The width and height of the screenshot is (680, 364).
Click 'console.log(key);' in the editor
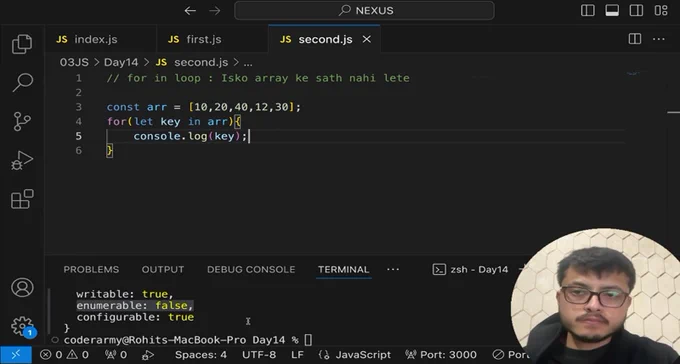coord(190,136)
